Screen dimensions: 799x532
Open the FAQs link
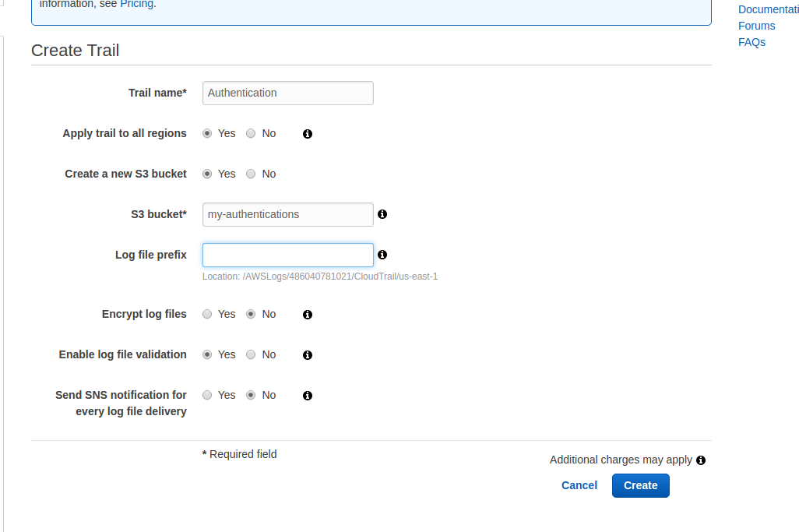tap(751, 42)
